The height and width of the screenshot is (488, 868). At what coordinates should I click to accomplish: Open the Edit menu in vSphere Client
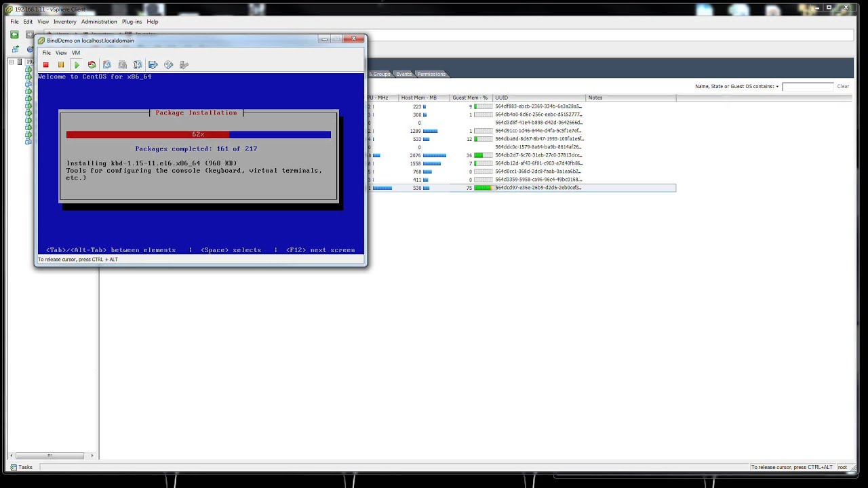point(28,22)
